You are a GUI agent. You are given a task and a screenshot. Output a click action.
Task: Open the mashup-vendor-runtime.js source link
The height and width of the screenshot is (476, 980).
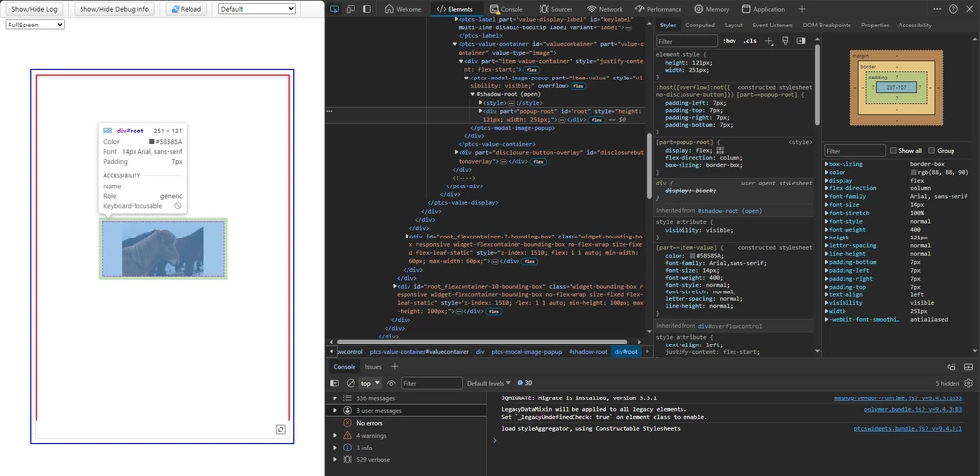tap(898, 397)
